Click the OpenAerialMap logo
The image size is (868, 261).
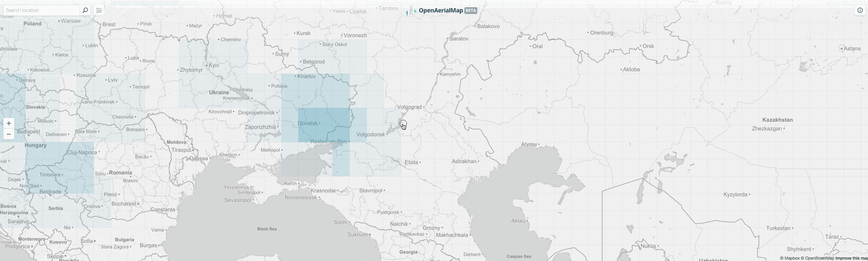[435, 11]
